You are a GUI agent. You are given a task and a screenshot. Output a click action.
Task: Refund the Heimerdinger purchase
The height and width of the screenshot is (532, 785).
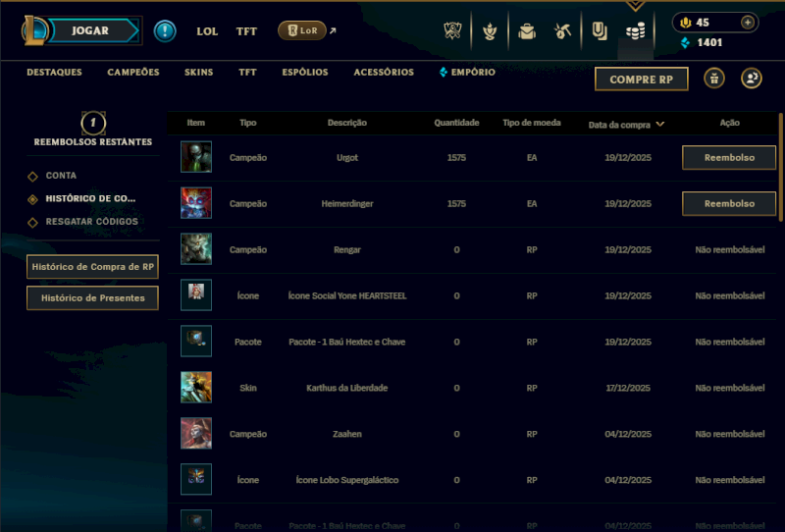point(729,204)
